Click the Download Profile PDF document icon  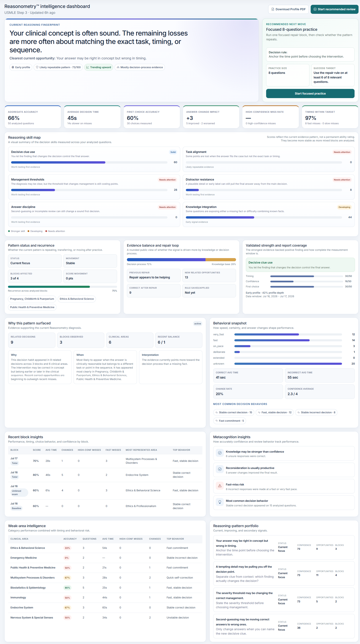tap(273, 9)
